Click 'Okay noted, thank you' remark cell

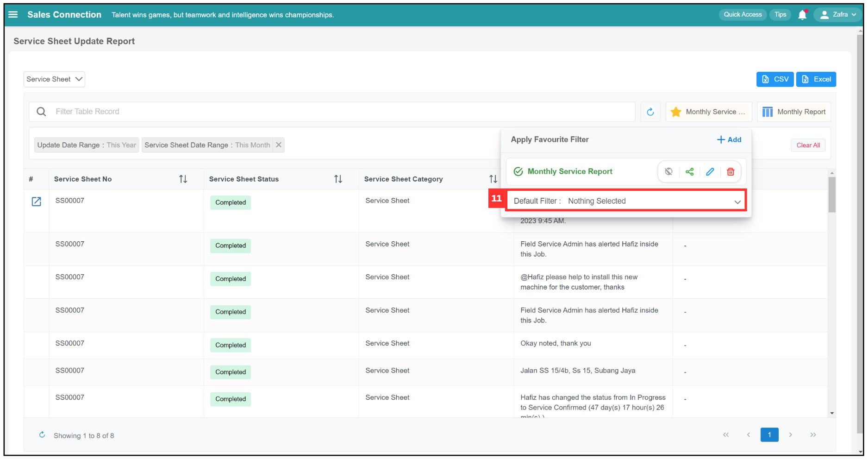[x=556, y=343]
